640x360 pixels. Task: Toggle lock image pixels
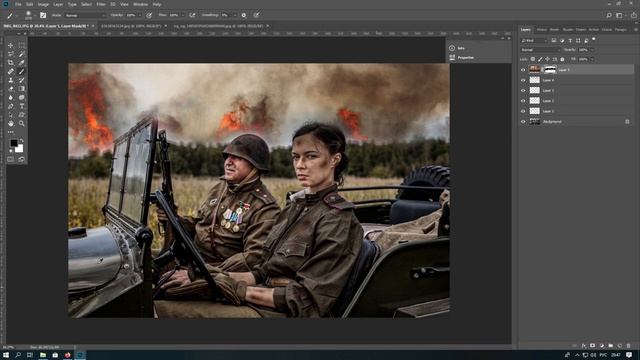click(x=540, y=59)
